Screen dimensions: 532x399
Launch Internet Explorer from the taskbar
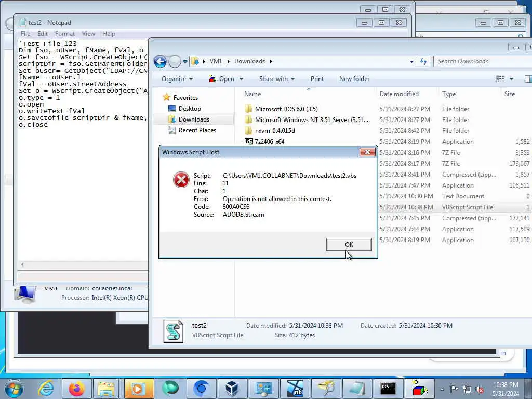(x=46, y=389)
